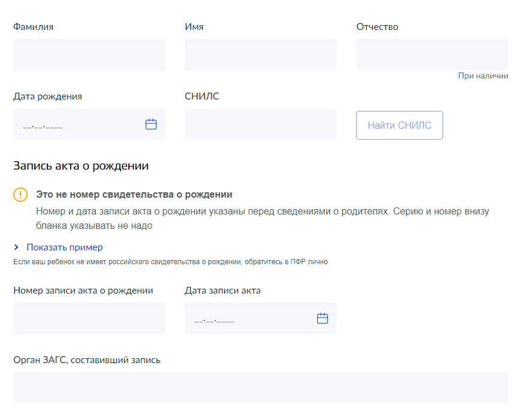Click the СНИЛС number input
Screen dimensions: 524x420
point(260,124)
